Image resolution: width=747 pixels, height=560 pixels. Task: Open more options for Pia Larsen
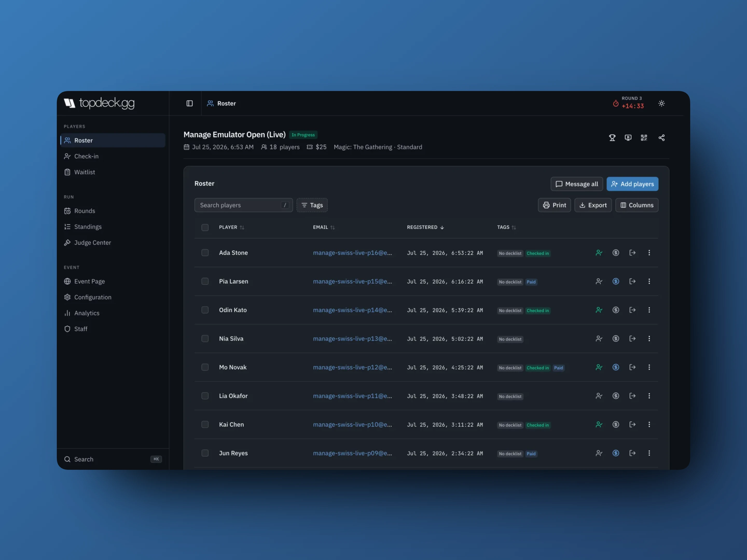tap(649, 282)
